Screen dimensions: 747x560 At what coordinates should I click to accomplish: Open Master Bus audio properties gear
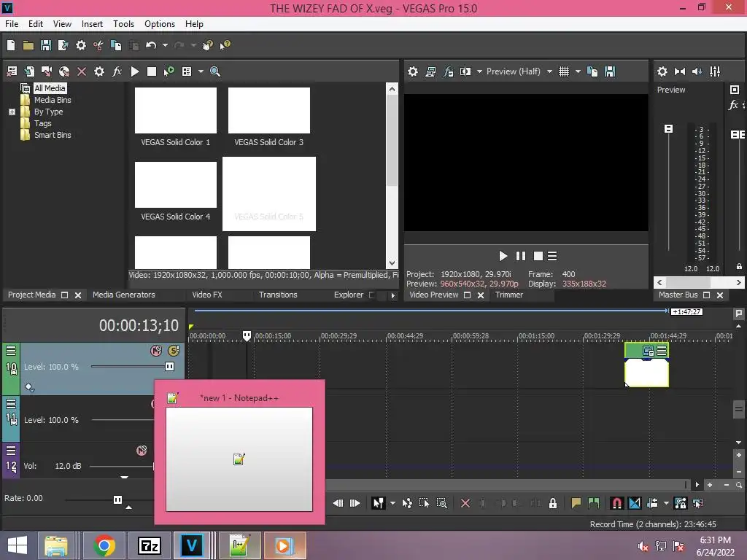[662, 71]
